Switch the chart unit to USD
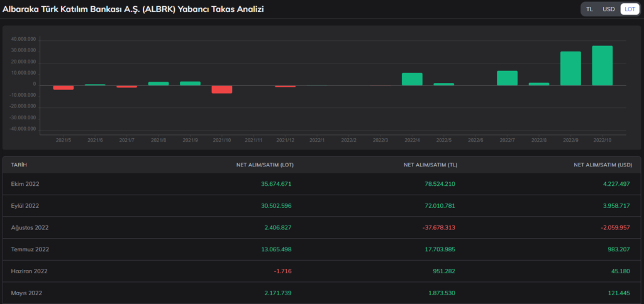This screenshot has height=304, width=644. click(608, 9)
